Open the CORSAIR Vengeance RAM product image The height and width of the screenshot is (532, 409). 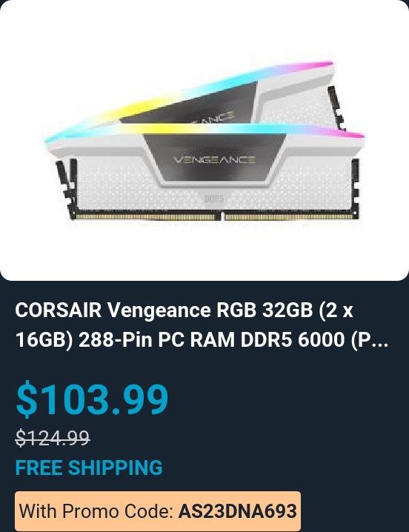pyautogui.click(x=204, y=140)
